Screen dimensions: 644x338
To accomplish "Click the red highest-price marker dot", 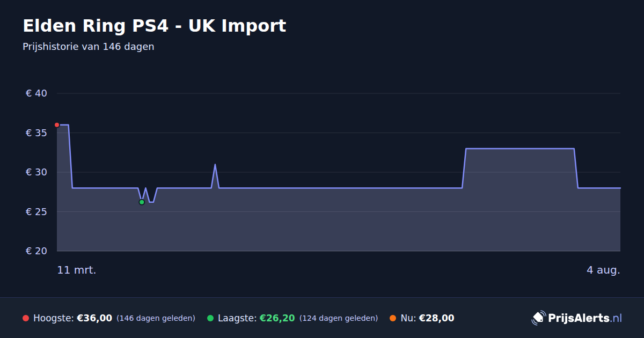I will click(x=57, y=125).
